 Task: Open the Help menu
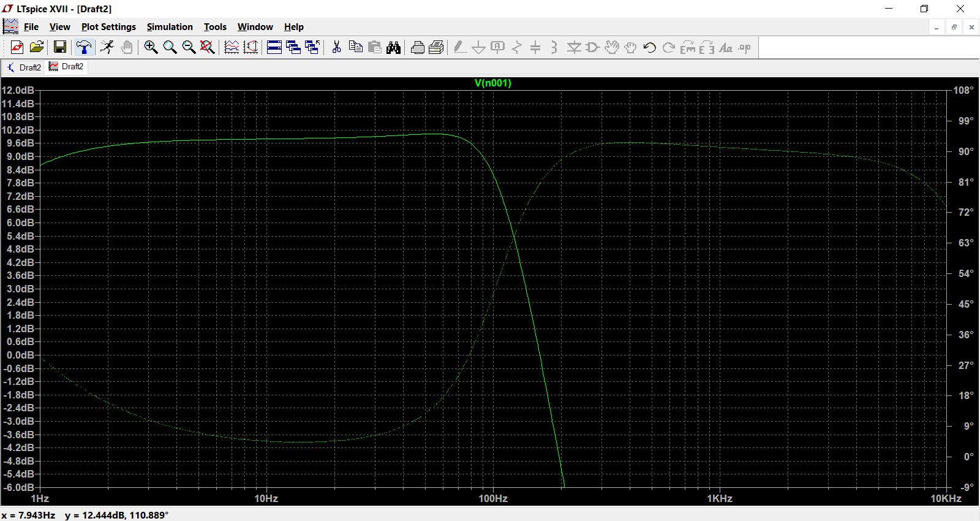pos(294,27)
